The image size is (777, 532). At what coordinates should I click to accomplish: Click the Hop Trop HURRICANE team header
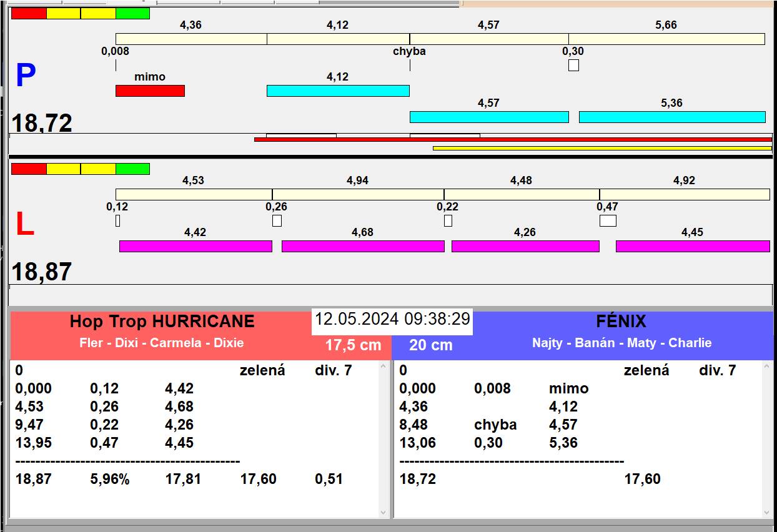162,322
